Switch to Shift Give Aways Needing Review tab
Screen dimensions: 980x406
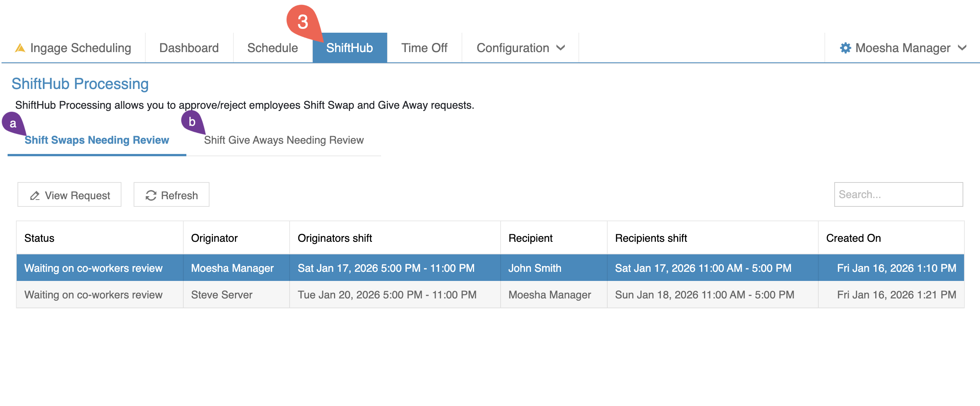pos(284,140)
